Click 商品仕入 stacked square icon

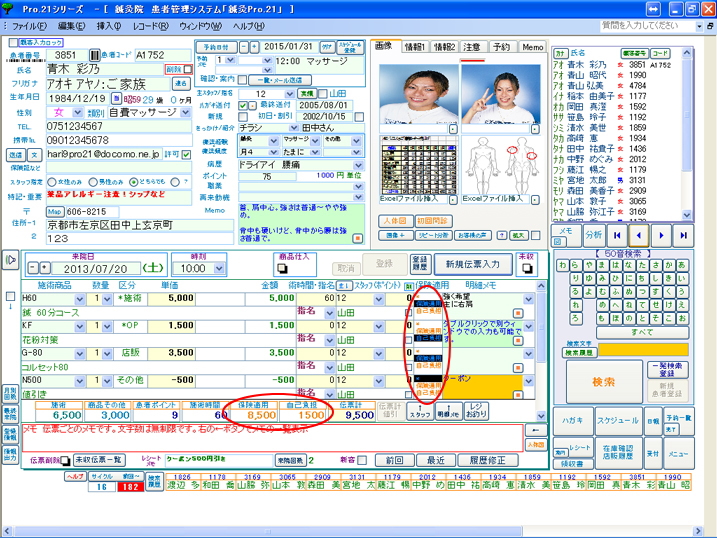[282, 268]
